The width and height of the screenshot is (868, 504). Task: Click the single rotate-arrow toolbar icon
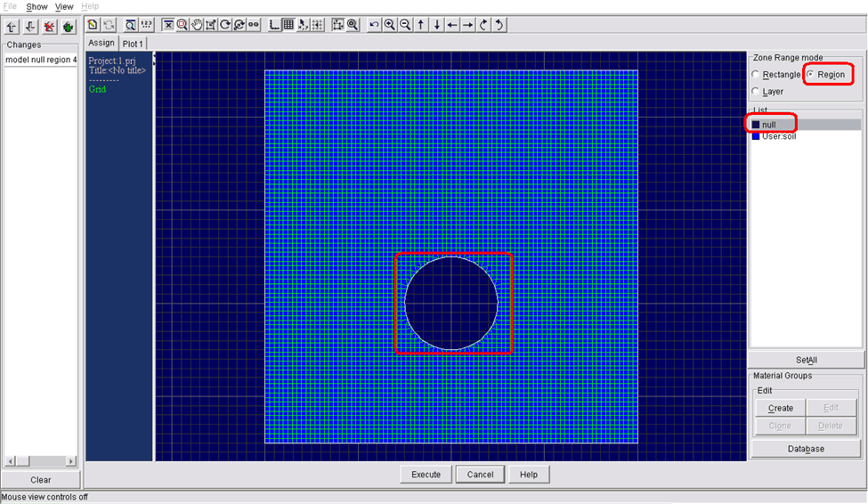(225, 24)
